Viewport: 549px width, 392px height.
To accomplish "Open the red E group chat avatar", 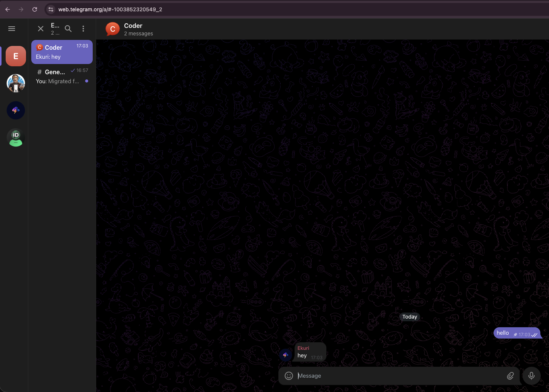I will coord(16,56).
